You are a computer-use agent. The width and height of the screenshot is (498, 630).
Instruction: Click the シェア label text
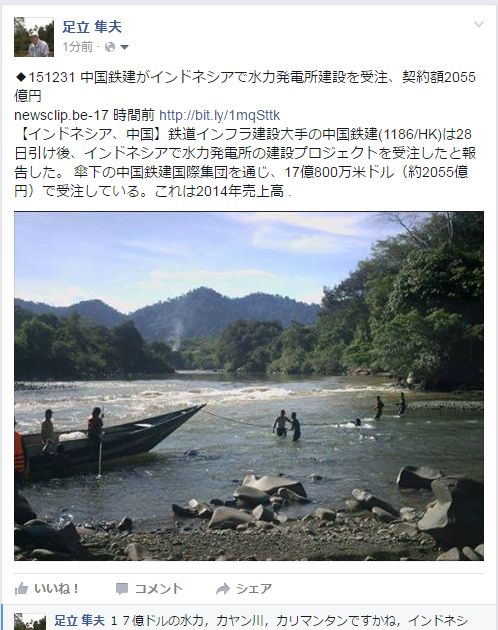click(254, 589)
